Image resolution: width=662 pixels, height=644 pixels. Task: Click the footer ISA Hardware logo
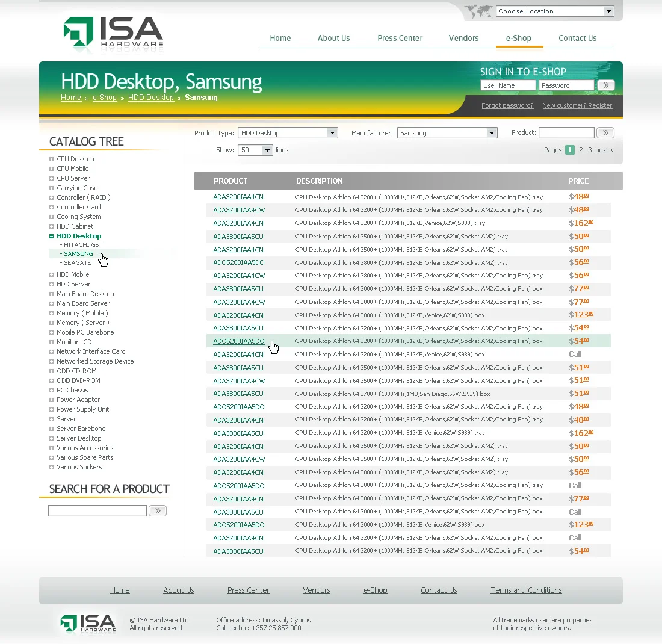88,623
